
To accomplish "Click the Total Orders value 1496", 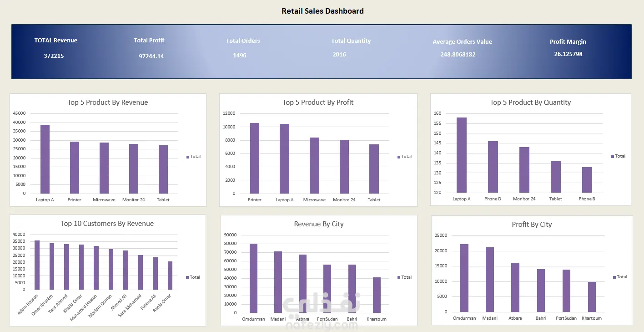I will click(x=240, y=56).
